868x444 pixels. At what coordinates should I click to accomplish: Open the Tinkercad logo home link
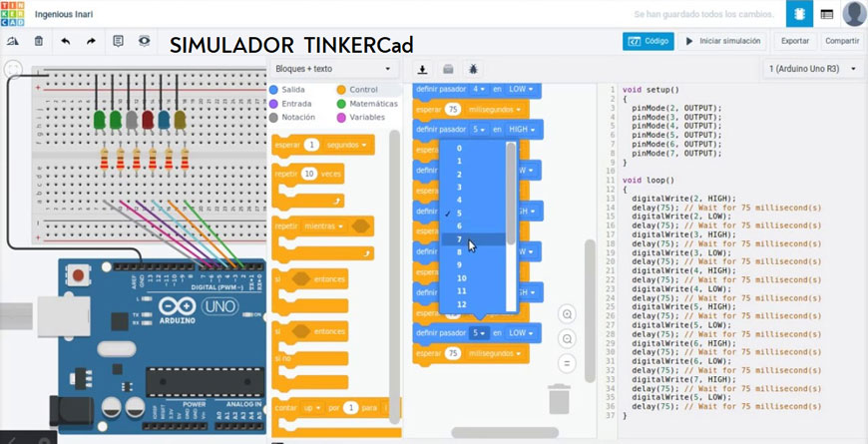point(12,14)
